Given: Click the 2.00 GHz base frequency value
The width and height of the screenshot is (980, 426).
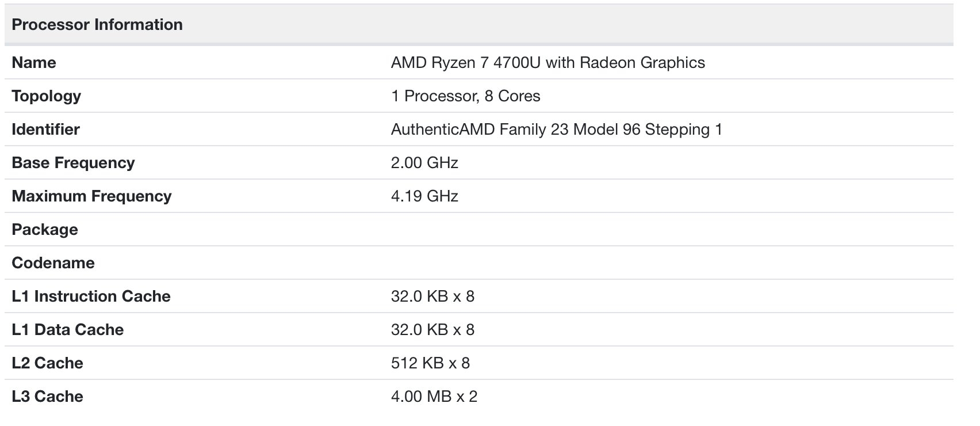Looking at the screenshot, I should pyautogui.click(x=424, y=163).
